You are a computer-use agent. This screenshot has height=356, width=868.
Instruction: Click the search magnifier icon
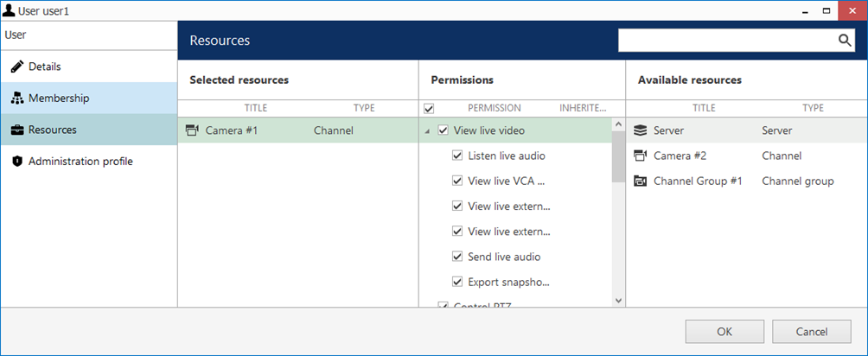coord(845,41)
